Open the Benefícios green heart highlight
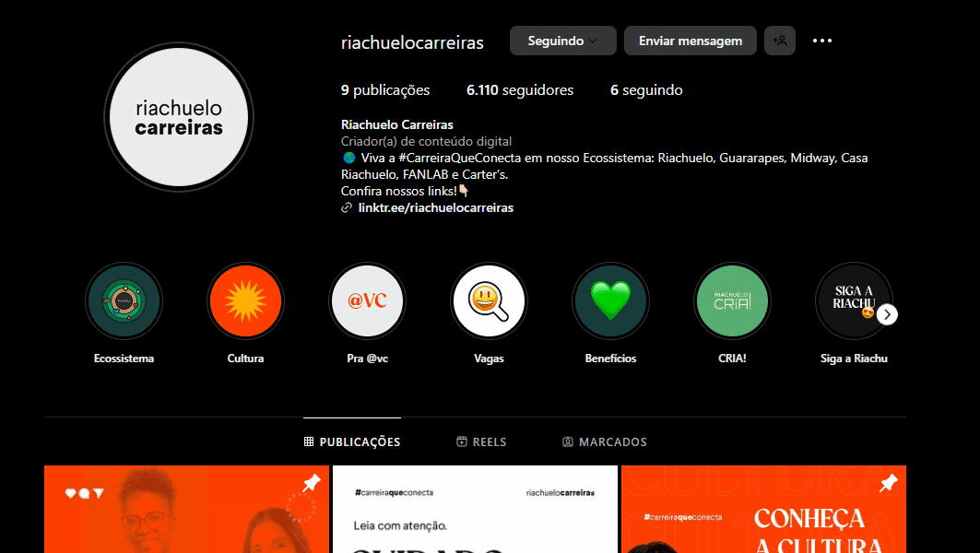The height and width of the screenshot is (553, 980). pos(610,300)
